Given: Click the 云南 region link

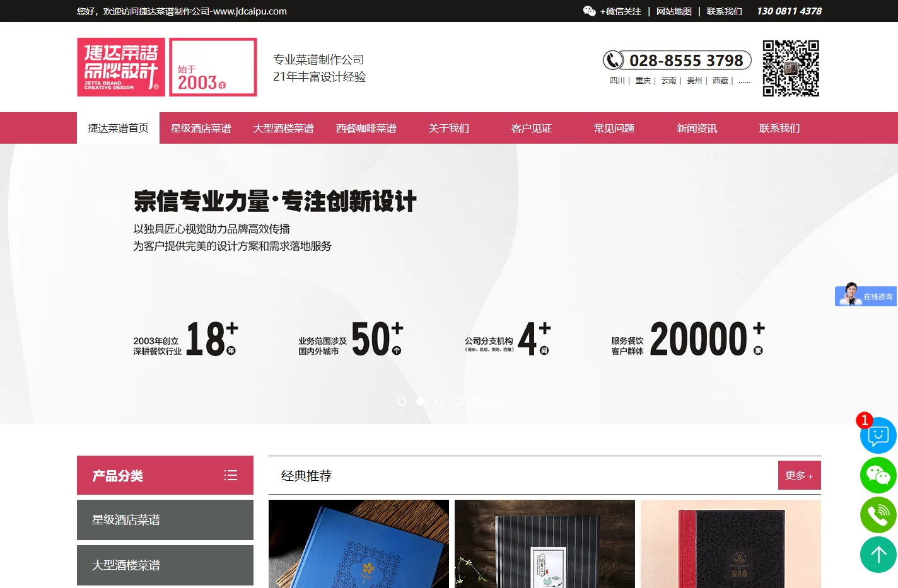Looking at the screenshot, I should (x=669, y=81).
